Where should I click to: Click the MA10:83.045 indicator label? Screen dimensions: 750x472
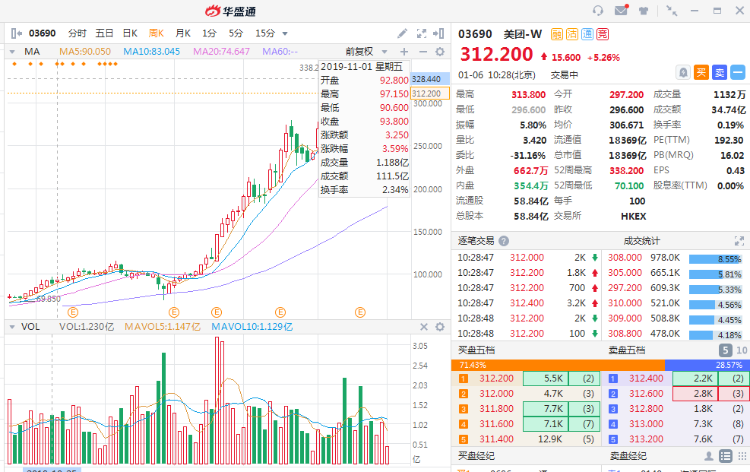point(152,51)
